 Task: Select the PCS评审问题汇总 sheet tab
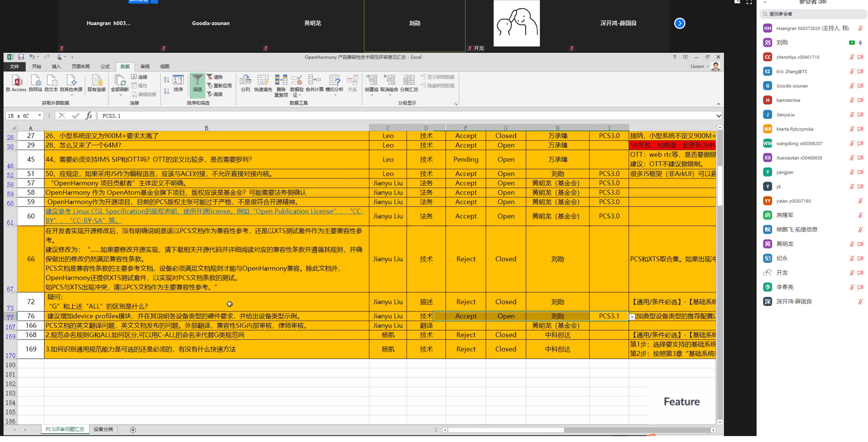click(65, 430)
